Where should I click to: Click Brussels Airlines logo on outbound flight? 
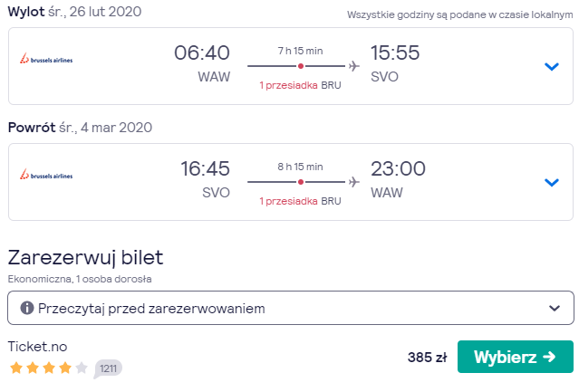[46, 59]
